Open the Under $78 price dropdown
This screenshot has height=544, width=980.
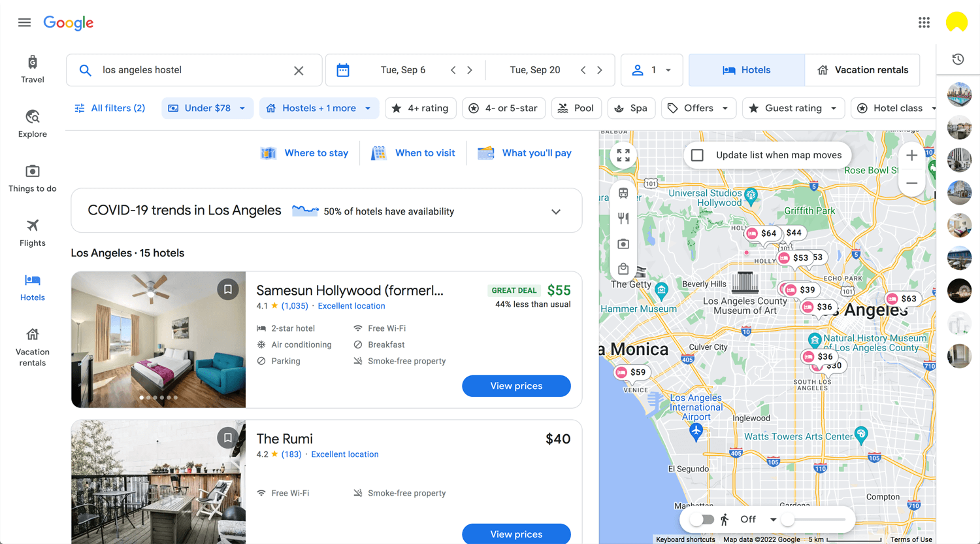coord(208,109)
